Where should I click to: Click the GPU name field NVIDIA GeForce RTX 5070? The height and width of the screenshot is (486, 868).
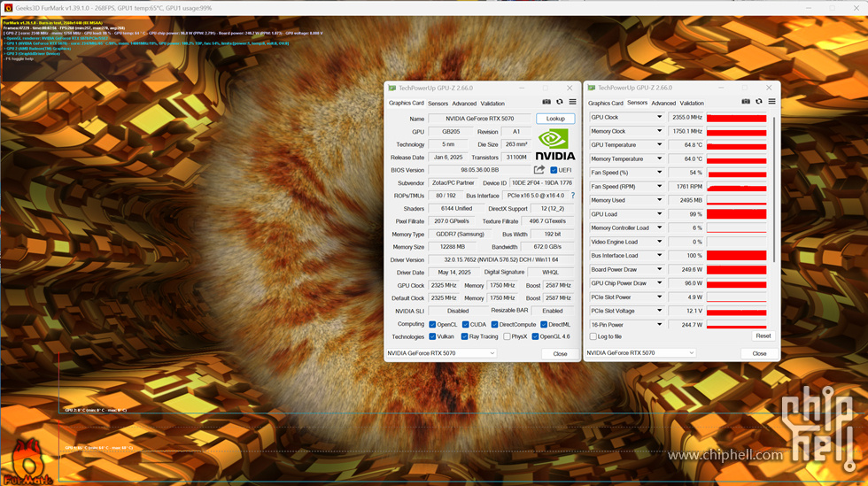(x=480, y=119)
